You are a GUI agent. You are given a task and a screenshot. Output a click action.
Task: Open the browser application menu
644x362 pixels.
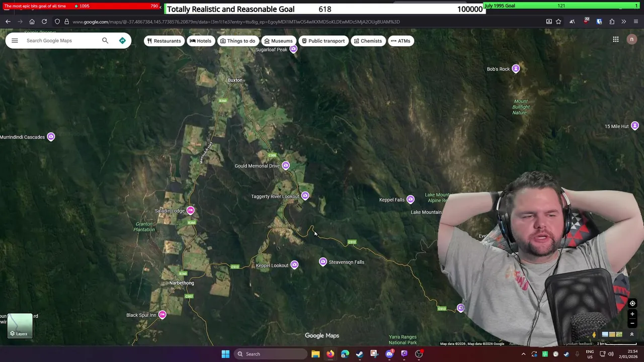(636, 22)
